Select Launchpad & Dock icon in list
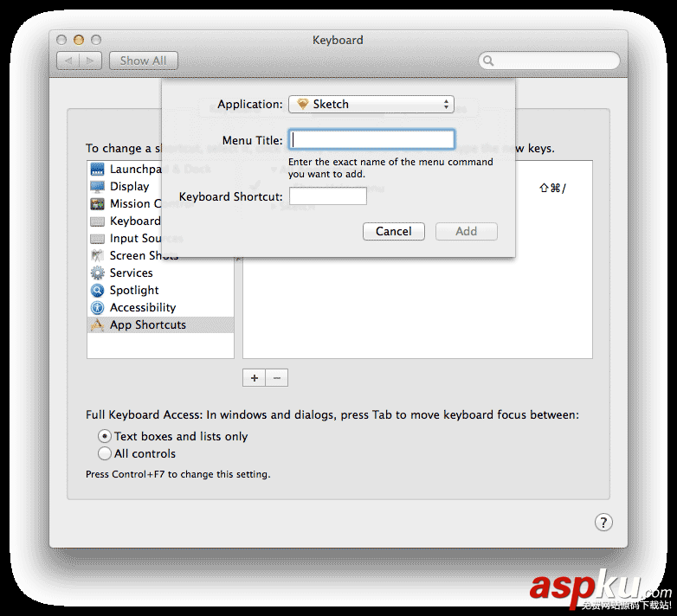This screenshot has width=677, height=616. pos(97,169)
